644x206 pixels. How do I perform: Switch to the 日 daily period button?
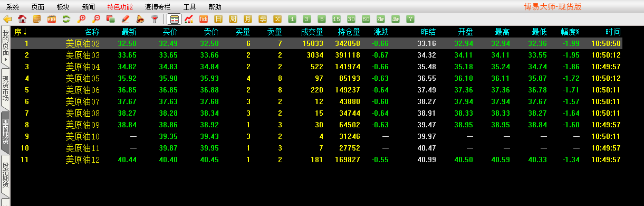[x=218, y=19]
